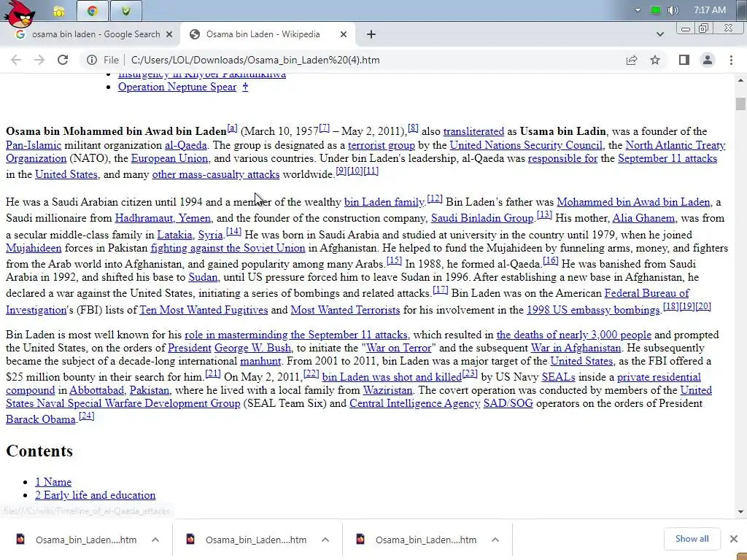The height and width of the screenshot is (560, 747).
Task: Jump to contents entry 1 Name
Action: click(53, 482)
